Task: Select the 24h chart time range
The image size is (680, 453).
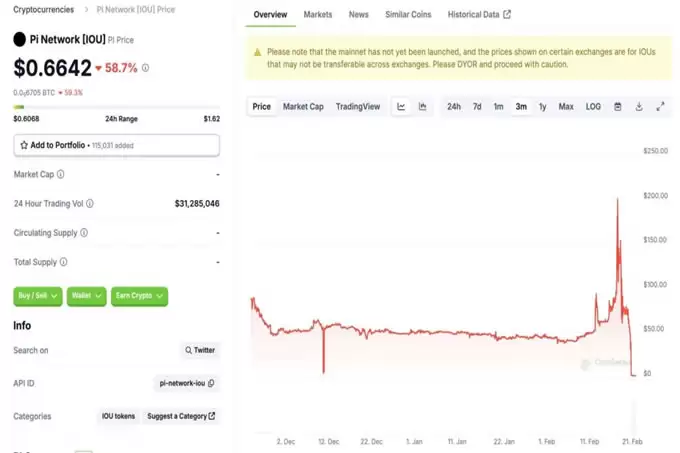Action: pyautogui.click(x=454, y=107)
